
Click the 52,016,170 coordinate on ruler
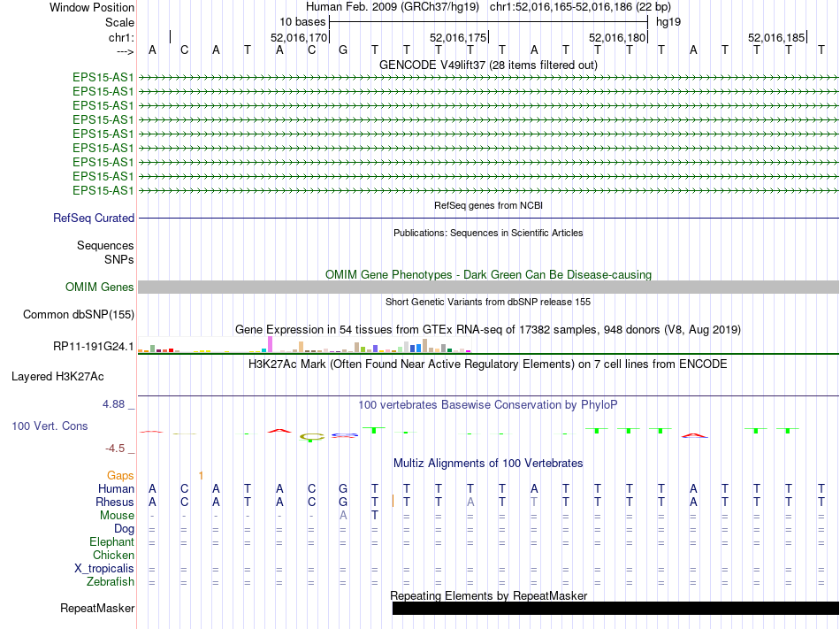tap(298, 37)
